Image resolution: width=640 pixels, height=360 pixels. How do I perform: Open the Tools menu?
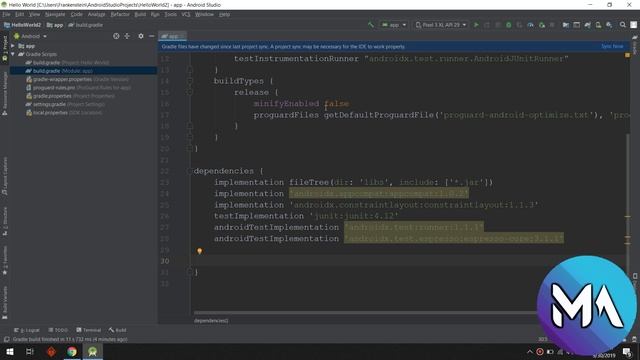click(171, 14)
